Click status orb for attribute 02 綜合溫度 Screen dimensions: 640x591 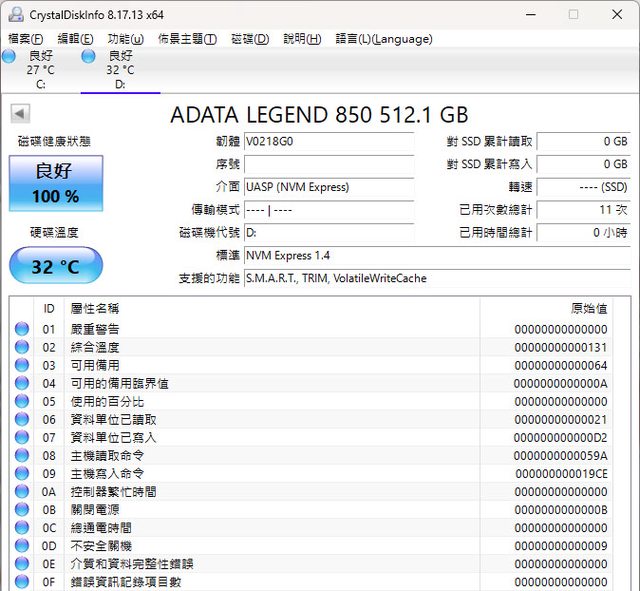pyautogui.click(x=22, y=347)
